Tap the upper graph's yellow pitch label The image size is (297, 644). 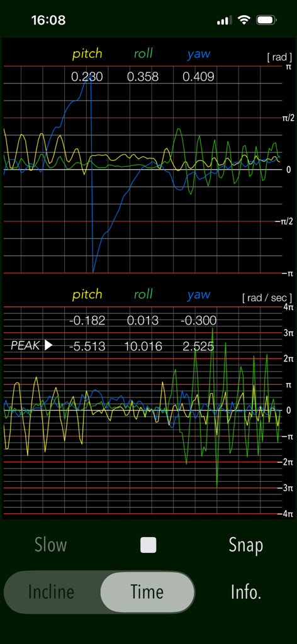point(87,54)
